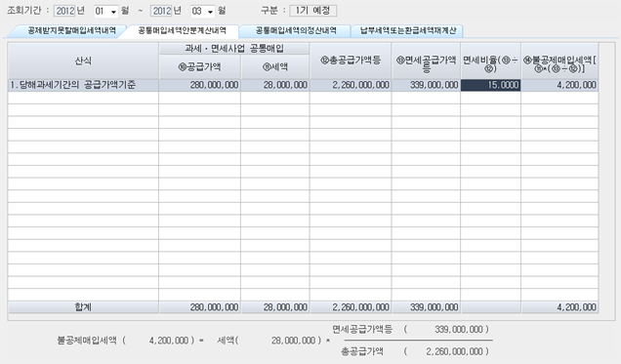
Task: Click the 면세비율 column header
Action: tap(491, 61)
